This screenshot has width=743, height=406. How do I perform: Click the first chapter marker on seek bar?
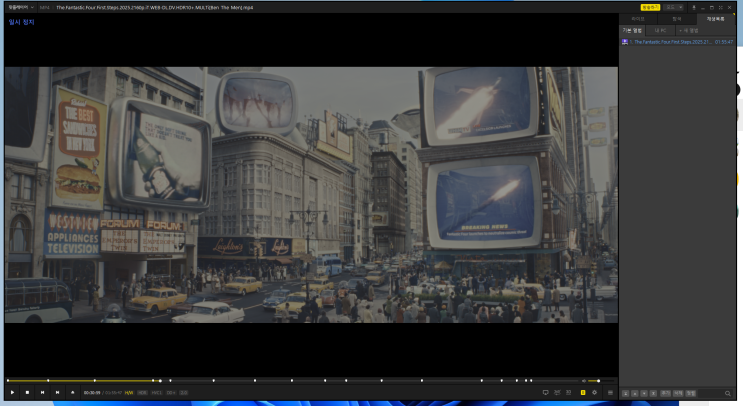tap(8, 380)
